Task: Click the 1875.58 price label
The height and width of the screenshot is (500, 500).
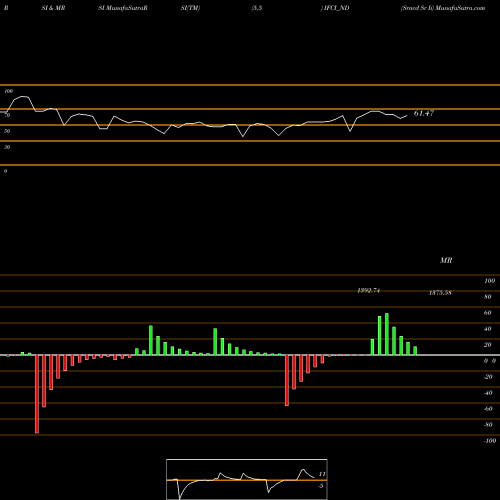Action: point(440,293)
